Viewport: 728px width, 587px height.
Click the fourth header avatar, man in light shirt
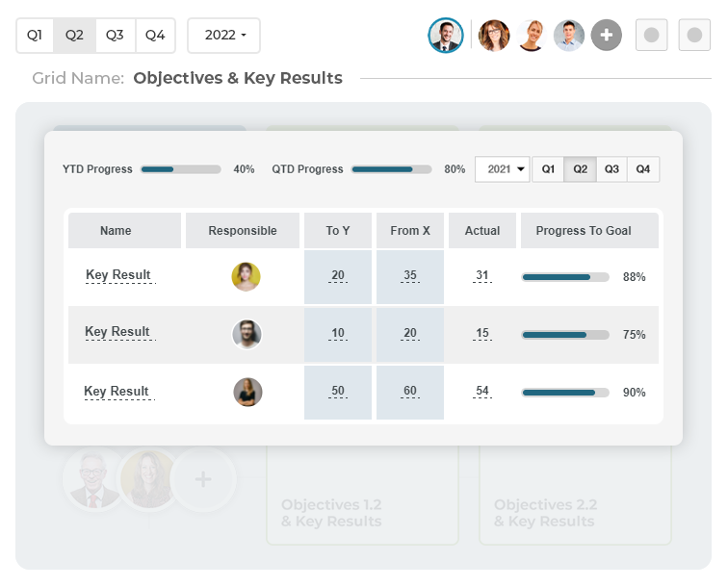569,36
